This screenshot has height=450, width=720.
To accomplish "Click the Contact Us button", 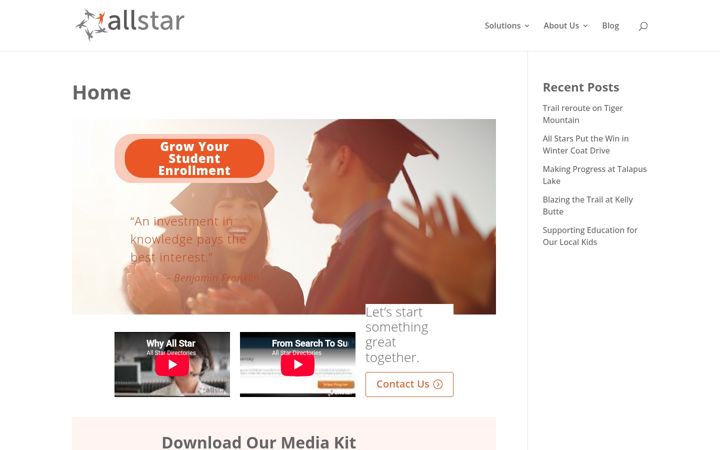I will point(409,384).
